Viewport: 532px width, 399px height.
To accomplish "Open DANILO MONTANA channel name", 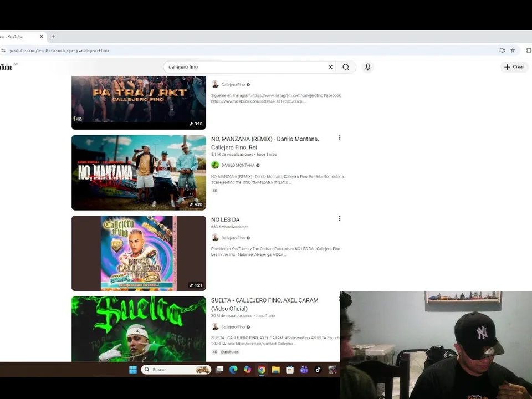I will pyautogui.click(x=238, y=165).
